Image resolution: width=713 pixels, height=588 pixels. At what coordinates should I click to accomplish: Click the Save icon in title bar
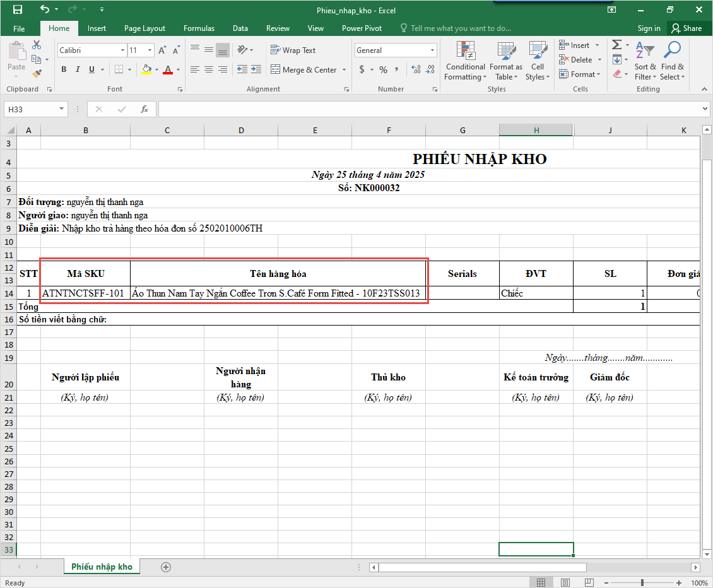tap(17, 9)
